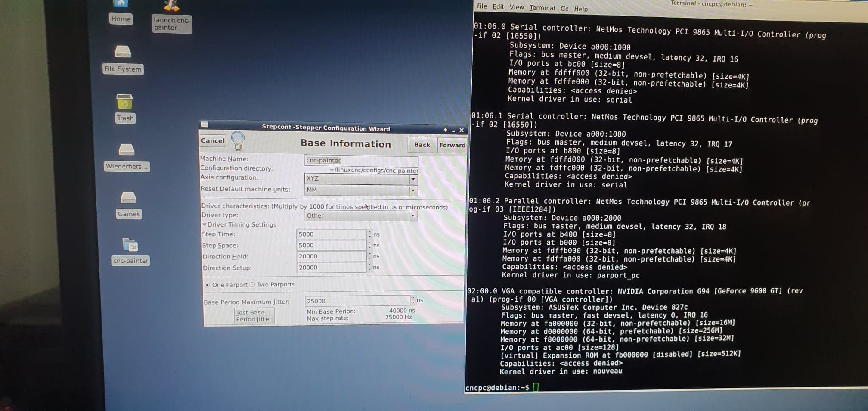Open the Edit menu in terminal

(x=498, y=7)
